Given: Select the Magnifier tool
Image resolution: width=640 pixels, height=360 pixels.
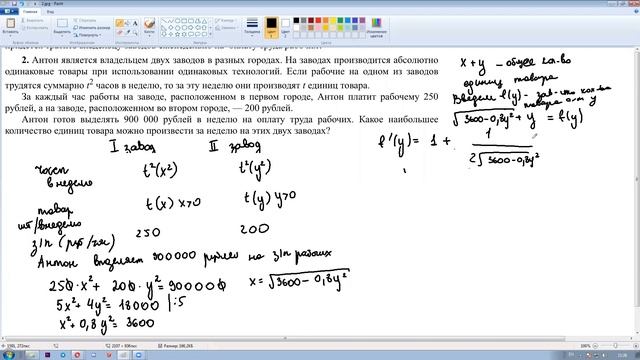Looking at the screenshot, I should tap(135, 32).
